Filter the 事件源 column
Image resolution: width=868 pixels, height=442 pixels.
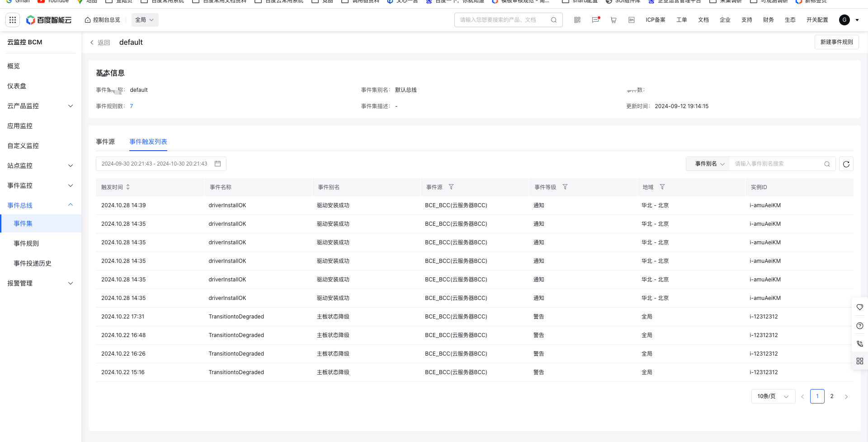pos(451,187)
